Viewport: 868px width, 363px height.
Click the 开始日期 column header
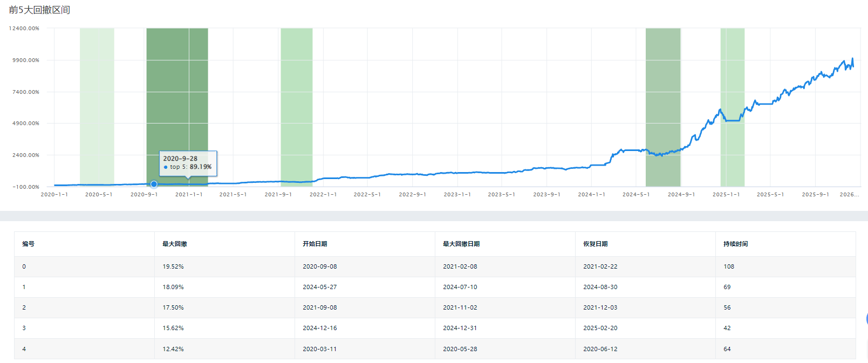tap(315, 244)
